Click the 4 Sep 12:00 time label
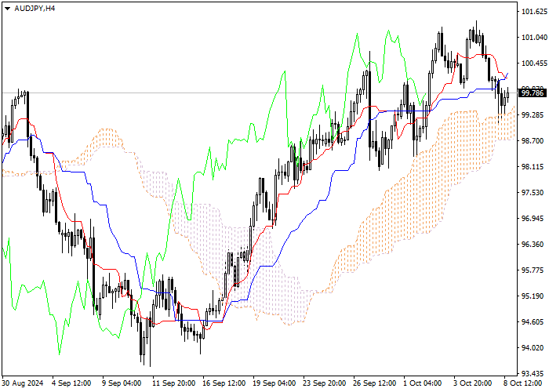The image size is (549, 392). pyautogui.click(x=71, y=383)
